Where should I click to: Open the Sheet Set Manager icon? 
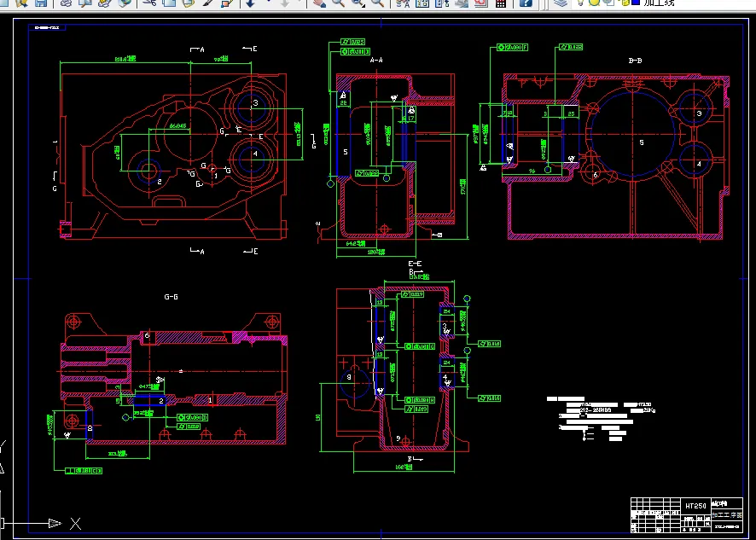pyautogui.click(x=462, y=3)
